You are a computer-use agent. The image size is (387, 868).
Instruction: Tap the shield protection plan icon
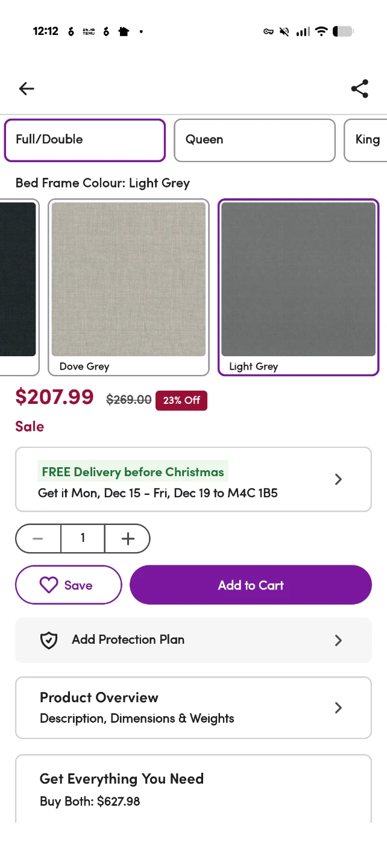point(49,640)
